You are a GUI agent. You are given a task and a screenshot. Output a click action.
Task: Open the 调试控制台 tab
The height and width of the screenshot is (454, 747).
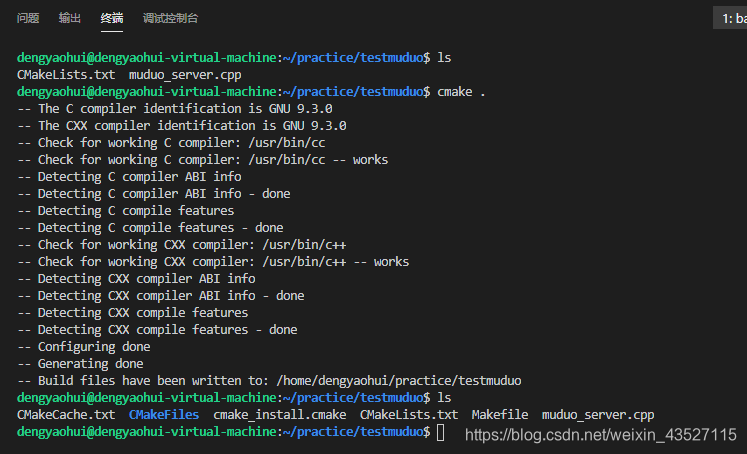tap(170, 18)
